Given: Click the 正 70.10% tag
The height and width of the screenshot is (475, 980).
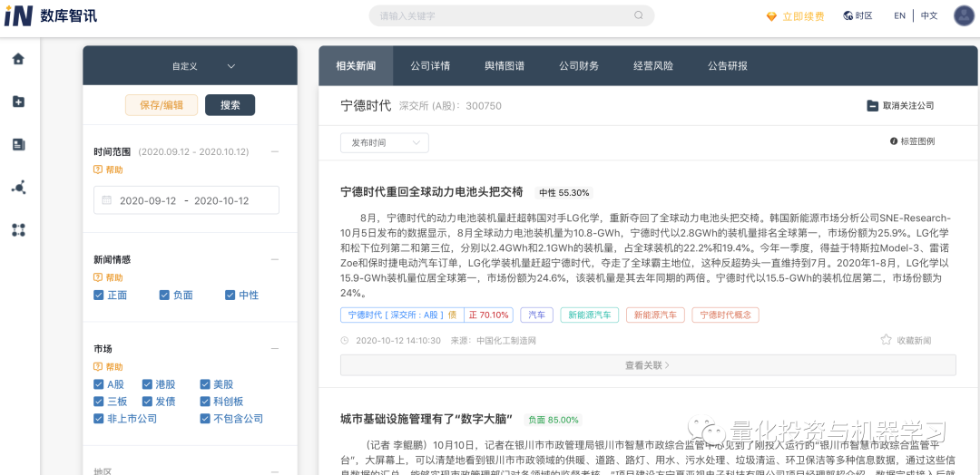Looking at the screenshot, I should pyautogui.click(x=489, y=315).
